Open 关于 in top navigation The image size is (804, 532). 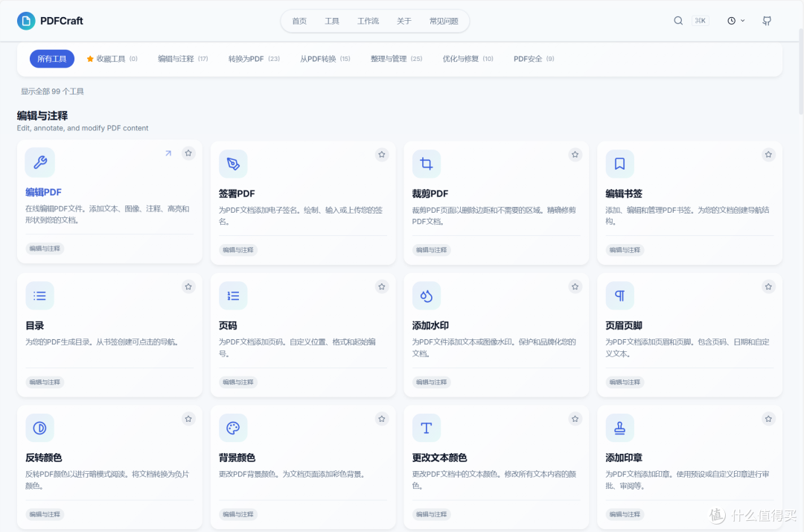pyautogui.click(x=404, y=21)
